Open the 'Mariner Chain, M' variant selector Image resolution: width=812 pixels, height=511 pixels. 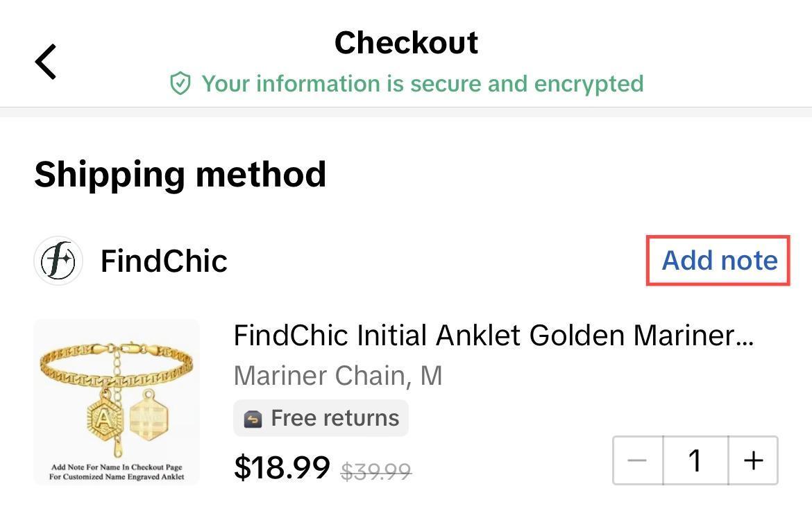pyautogui.click(x=338, y=375)
